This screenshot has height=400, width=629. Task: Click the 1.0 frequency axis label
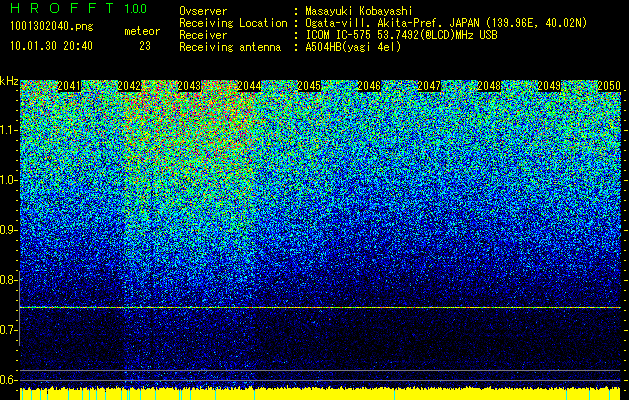[x=8, y=180]
